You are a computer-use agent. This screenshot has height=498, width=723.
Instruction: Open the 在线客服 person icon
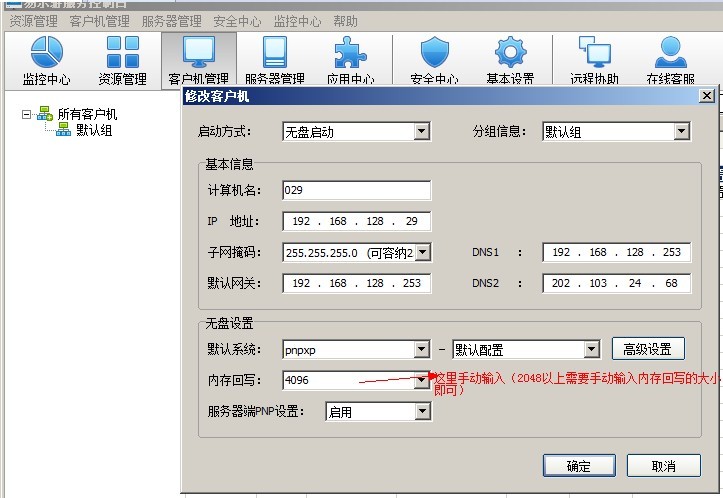[x=670, y=60]
